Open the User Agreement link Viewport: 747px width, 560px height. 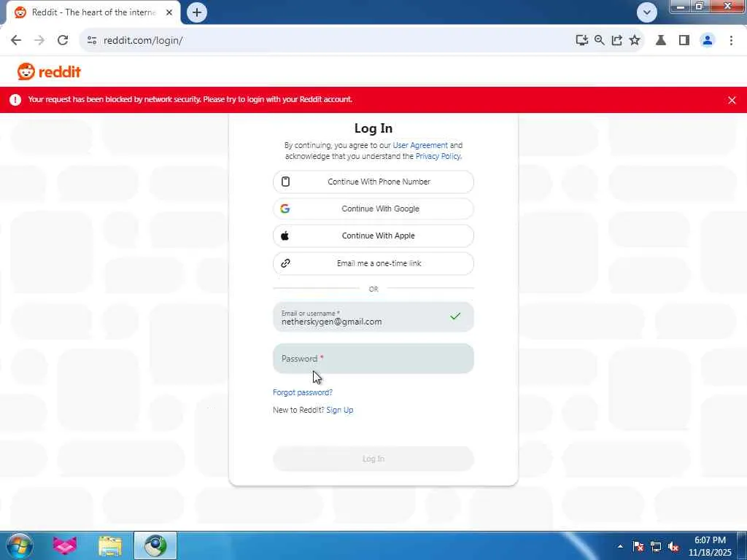coord(419,145)
